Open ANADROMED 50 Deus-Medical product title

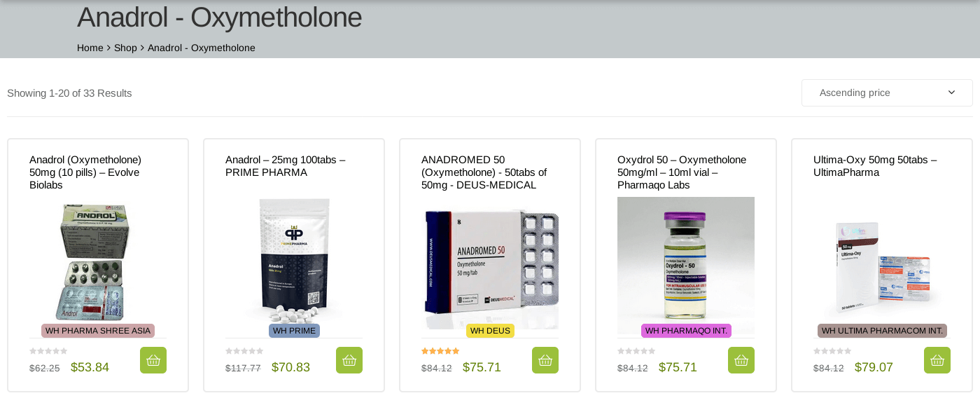pyautogui.click(x=484, y=172)
